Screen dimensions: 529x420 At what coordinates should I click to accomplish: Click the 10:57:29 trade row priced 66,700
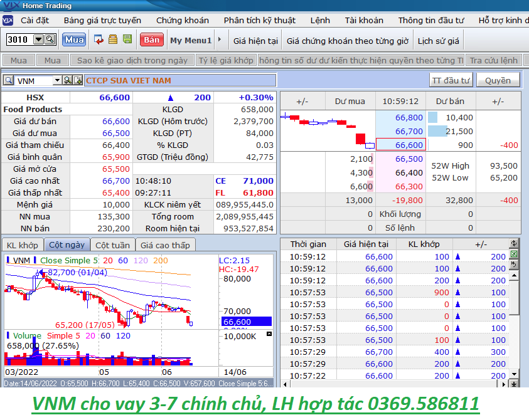coord(395,352)
